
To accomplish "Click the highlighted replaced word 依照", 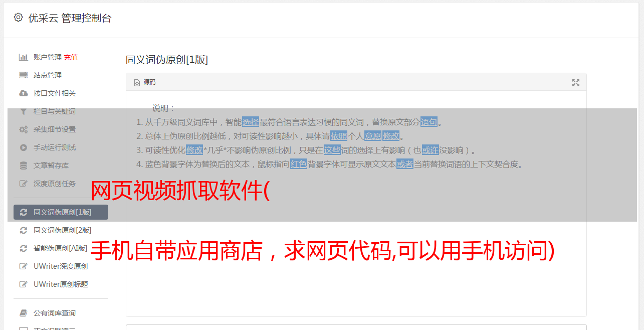I will click(x=339, y=136).
